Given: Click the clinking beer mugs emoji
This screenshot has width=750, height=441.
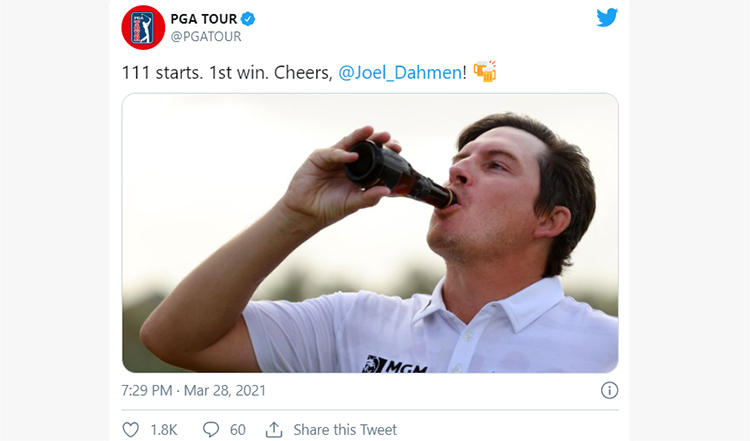Looking at the screenshot, I should coord(485,71).
